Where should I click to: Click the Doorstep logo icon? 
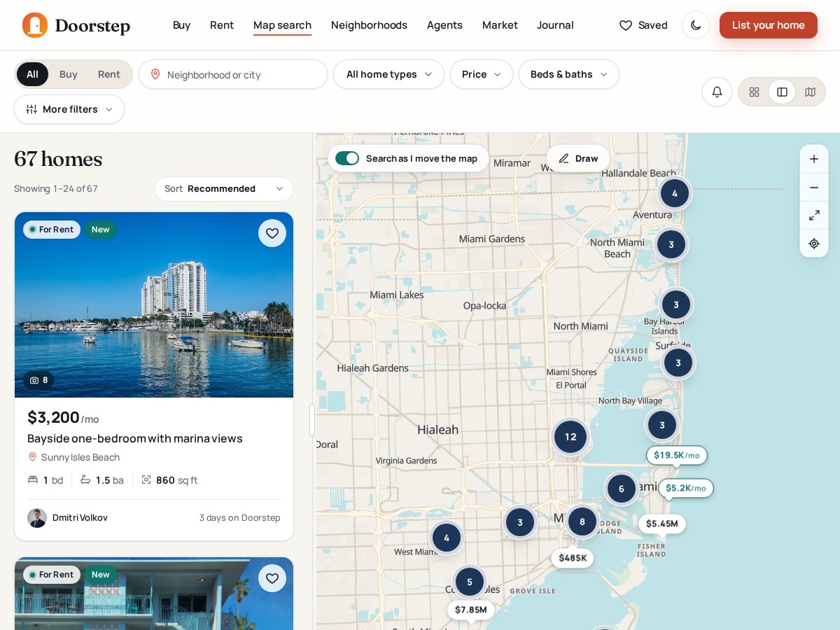point(35,25)
